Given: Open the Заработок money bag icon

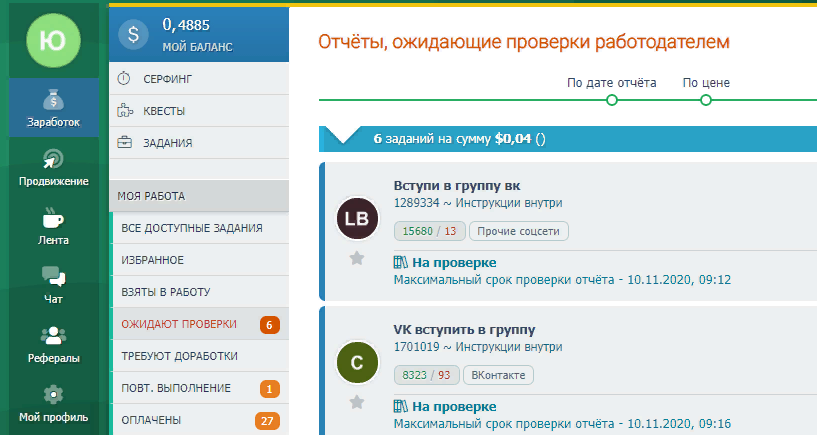Looking at the screenshot, I should (x=54, y=101).
